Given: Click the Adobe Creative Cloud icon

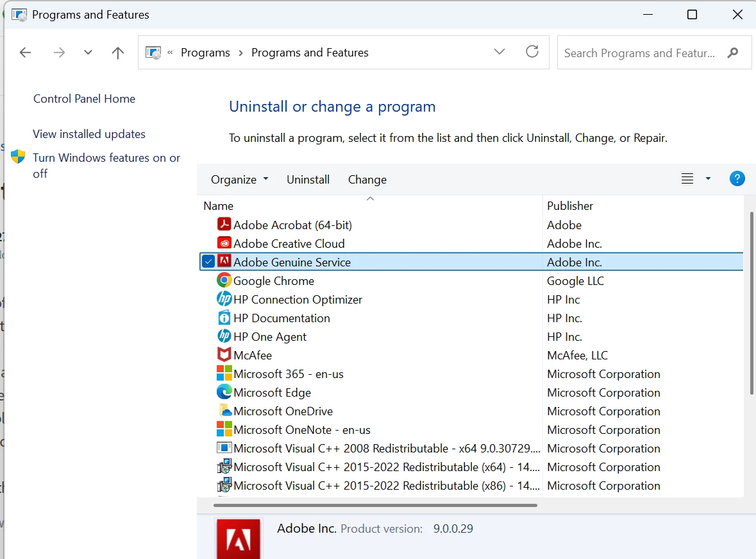Looking at the screenshot, I should (x=224, y=243).
